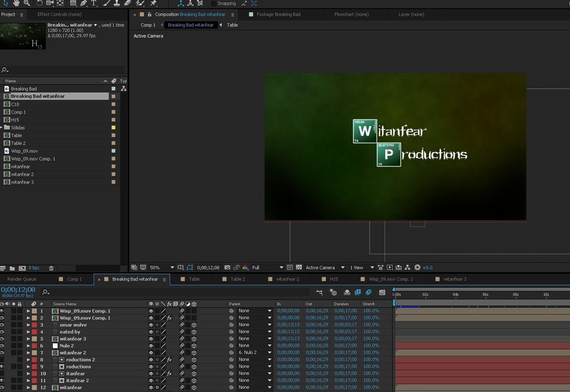
Task: Expand witanfear 3 layer properties
Action: 28,339
